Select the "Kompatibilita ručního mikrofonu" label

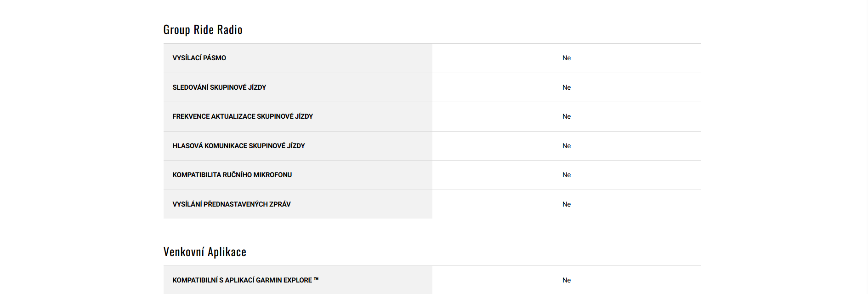pyautogui.click(x=232, y=175)
